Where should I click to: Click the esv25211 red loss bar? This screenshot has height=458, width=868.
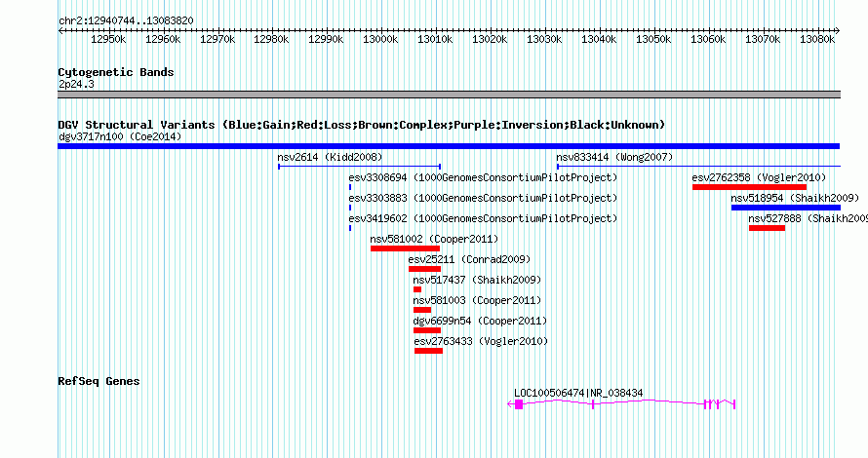(424, 269)
